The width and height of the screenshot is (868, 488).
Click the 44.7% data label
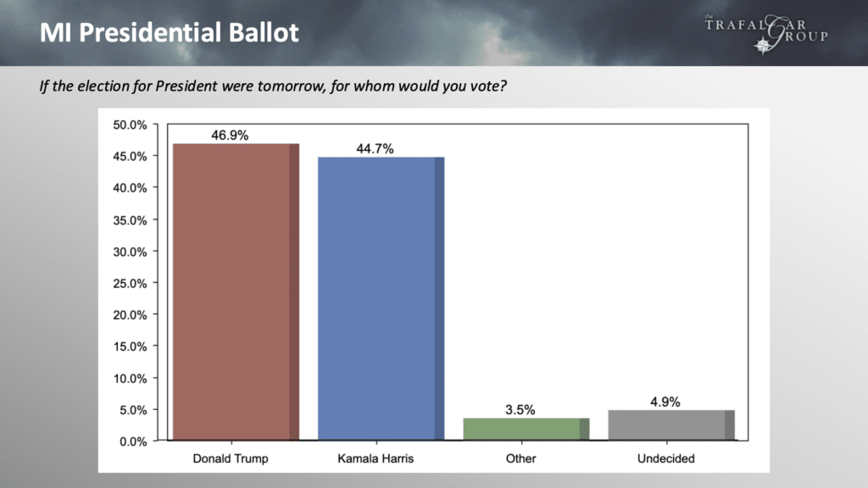point(375,147)
